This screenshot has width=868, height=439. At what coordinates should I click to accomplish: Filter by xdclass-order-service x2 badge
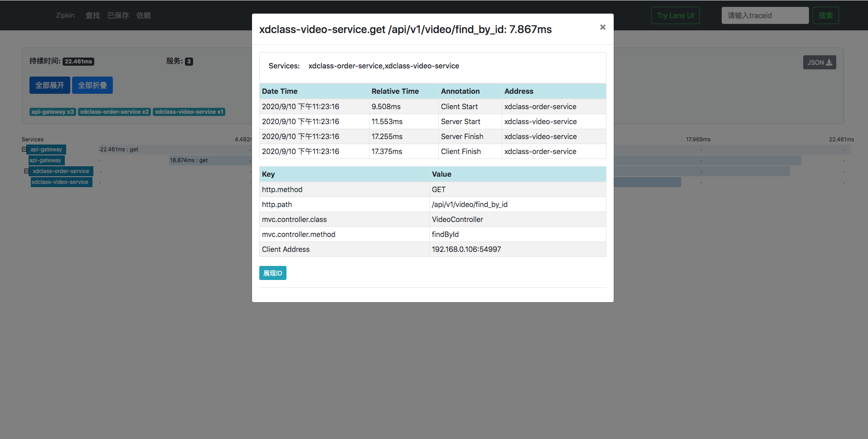114,112
